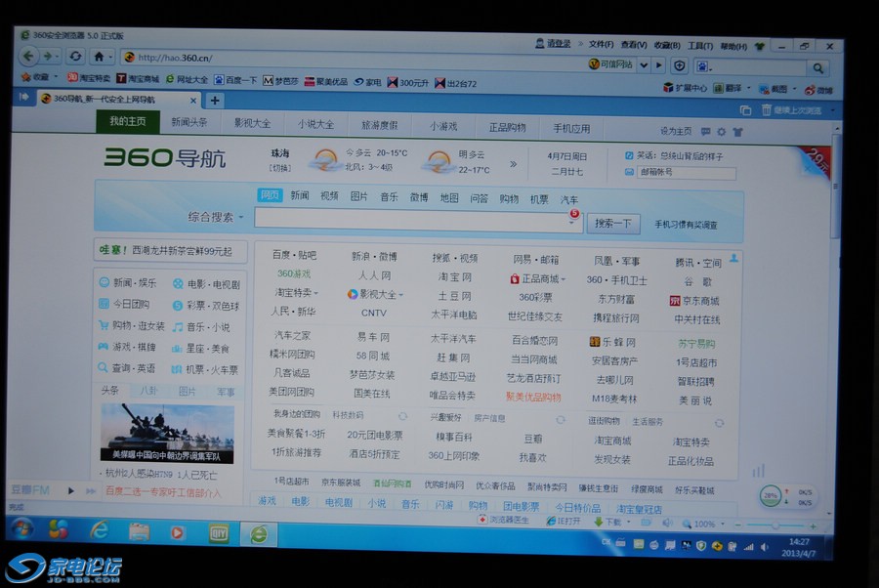Expand the weather forecast double-arrow
The height and width of the screenshot is (588, 879).
[x=513, y=163]
